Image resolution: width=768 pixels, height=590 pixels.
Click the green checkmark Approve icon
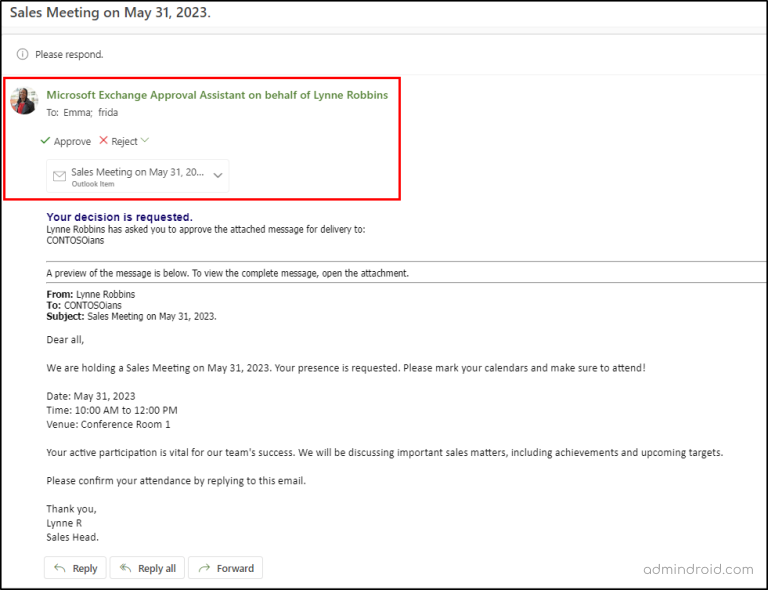(x=45, y=141)
